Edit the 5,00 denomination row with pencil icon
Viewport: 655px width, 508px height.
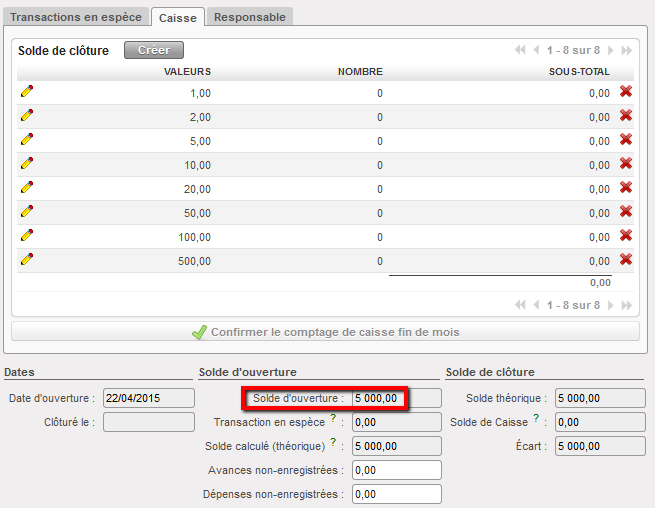pyautogui.click(x=27, y=139)
